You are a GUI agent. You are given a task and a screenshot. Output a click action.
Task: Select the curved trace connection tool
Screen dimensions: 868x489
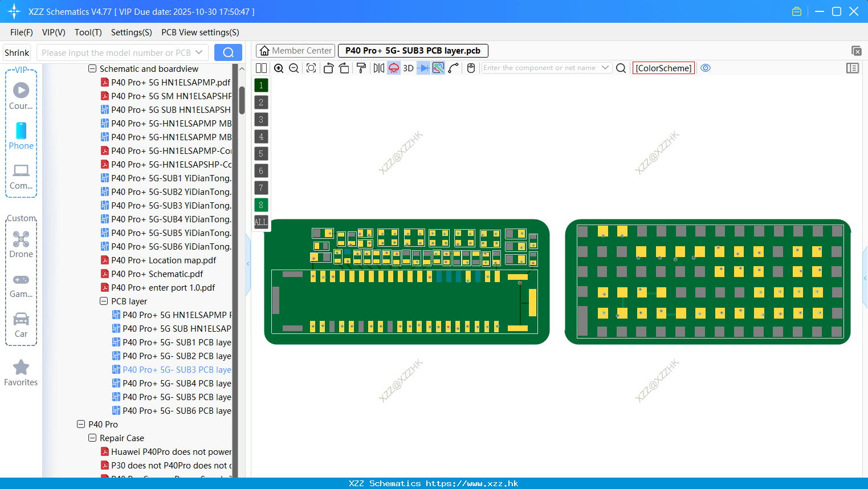[x=454, y=68]
